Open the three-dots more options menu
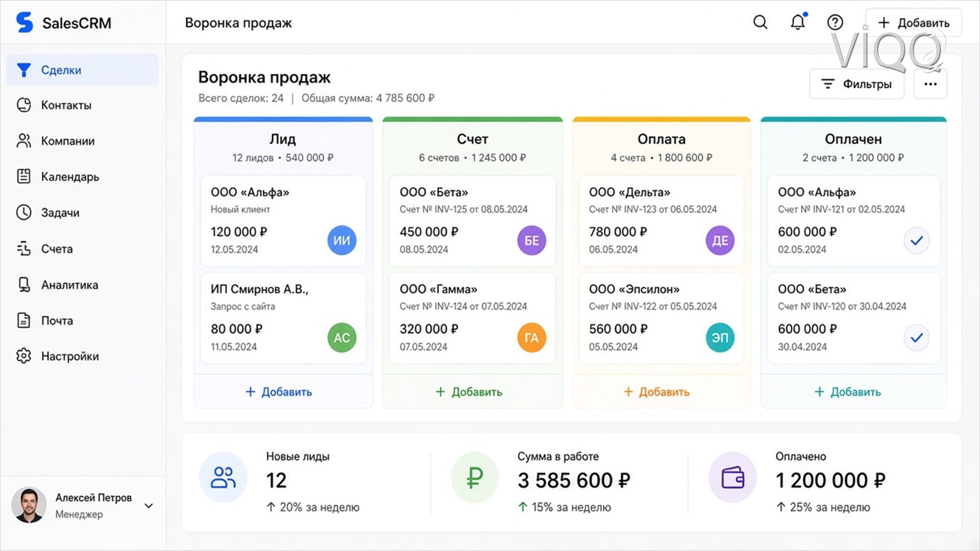980x551 pixels. pos(930,84)
